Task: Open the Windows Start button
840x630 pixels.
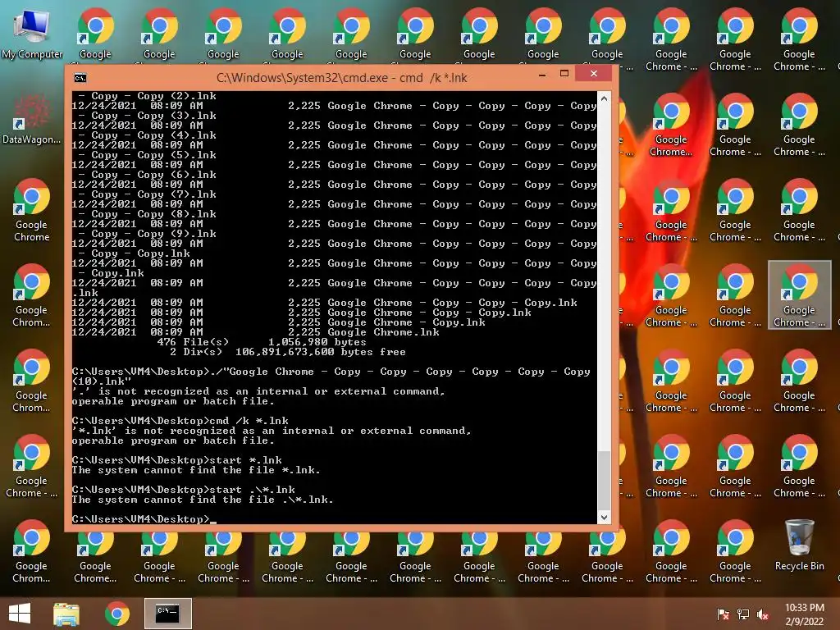Action: point(20,614)
